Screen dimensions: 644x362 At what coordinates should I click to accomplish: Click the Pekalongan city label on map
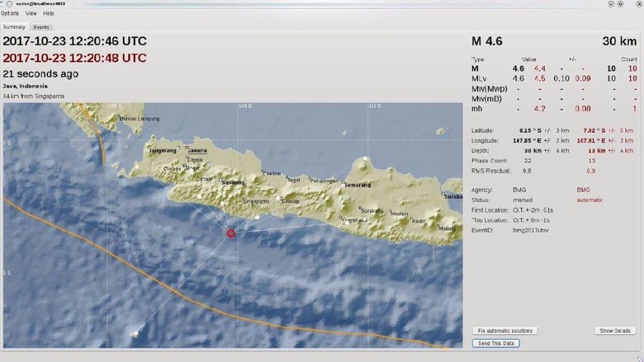coord(324,181)
